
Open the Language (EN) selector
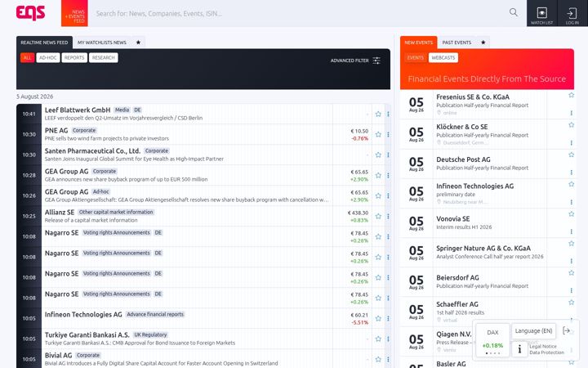533,331
